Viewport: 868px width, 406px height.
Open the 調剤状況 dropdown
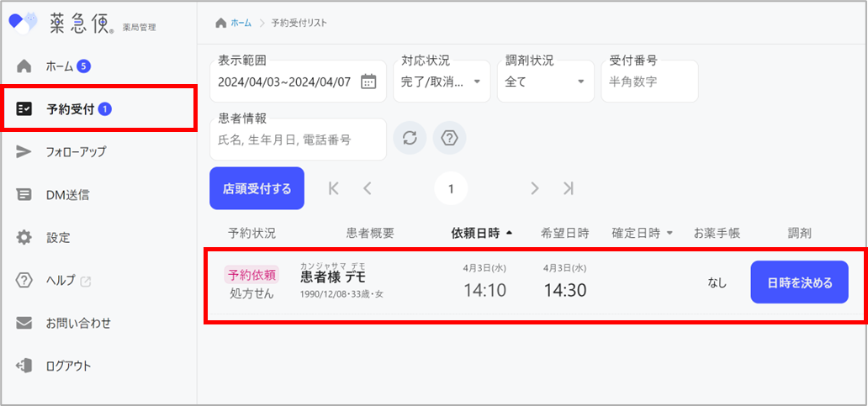pyautogui.click(x=546, y=82)
